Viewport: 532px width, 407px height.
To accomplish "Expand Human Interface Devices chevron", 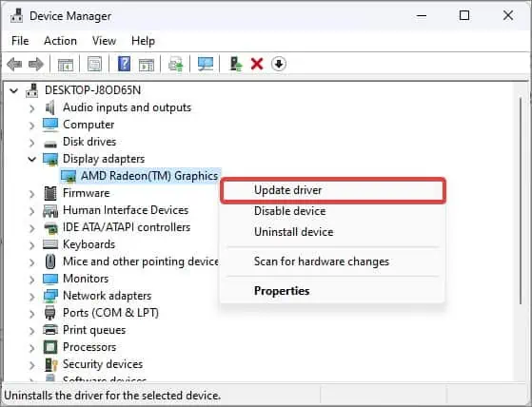I will tap(32, 211).
